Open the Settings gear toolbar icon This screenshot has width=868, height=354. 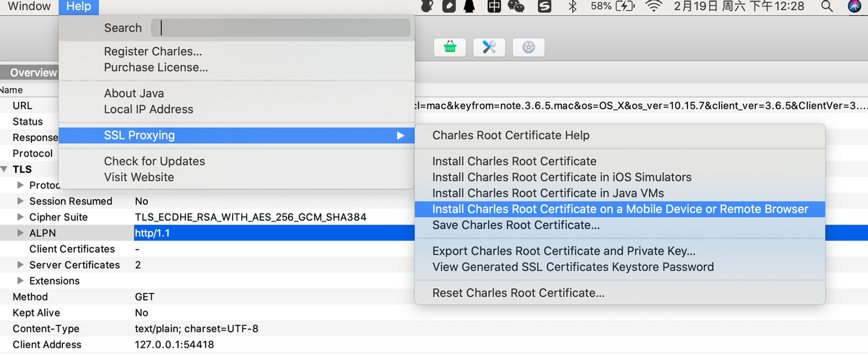528,47
